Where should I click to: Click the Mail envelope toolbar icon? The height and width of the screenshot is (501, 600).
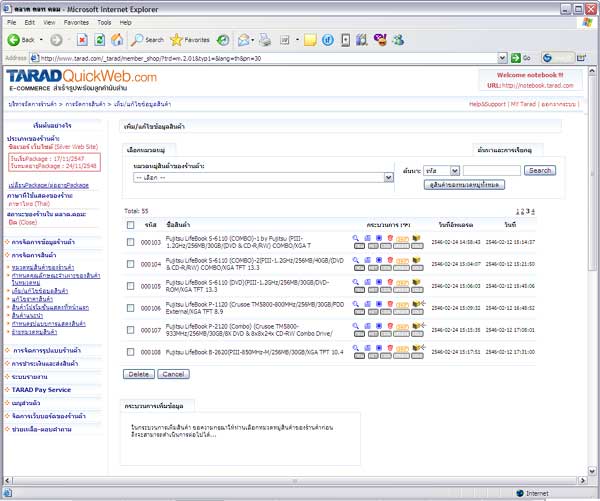243,40
